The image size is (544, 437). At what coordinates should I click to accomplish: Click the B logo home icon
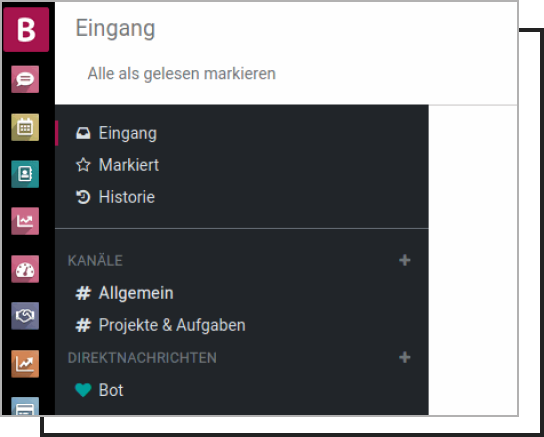click(26, 29)
